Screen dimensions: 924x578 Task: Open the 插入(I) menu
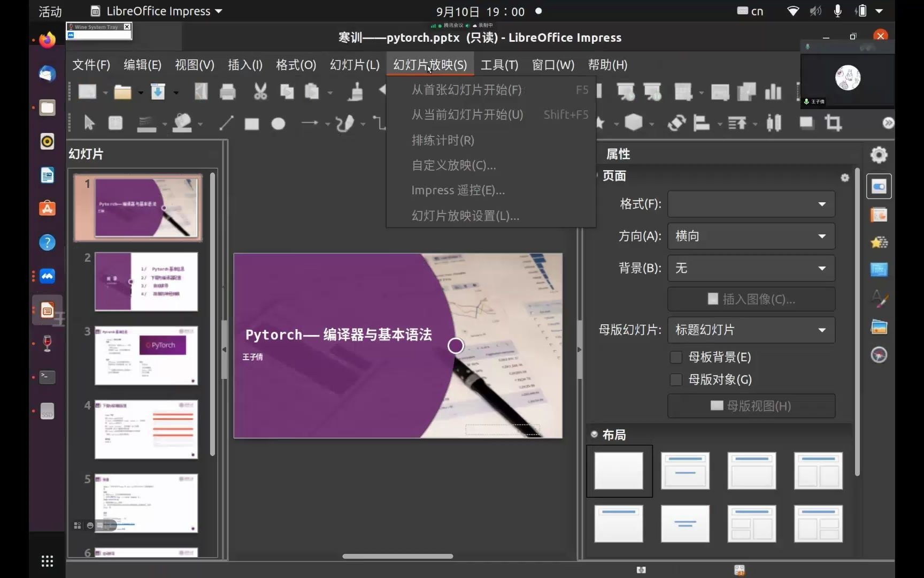click(245, 65)
